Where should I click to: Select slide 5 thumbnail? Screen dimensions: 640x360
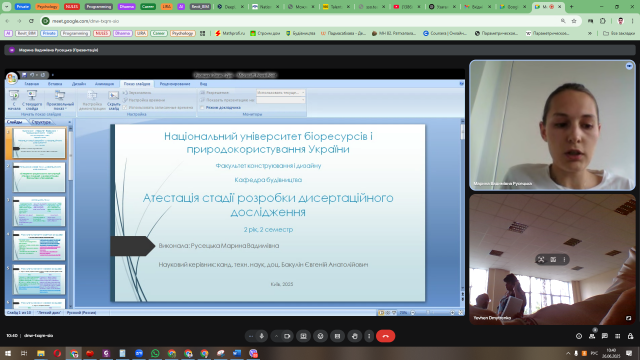point(39,280)
